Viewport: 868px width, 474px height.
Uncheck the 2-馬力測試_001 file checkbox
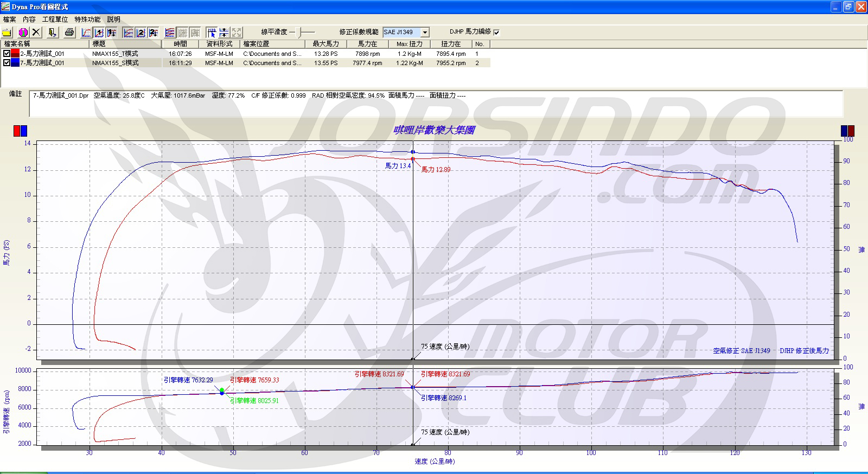coord(7,54)
